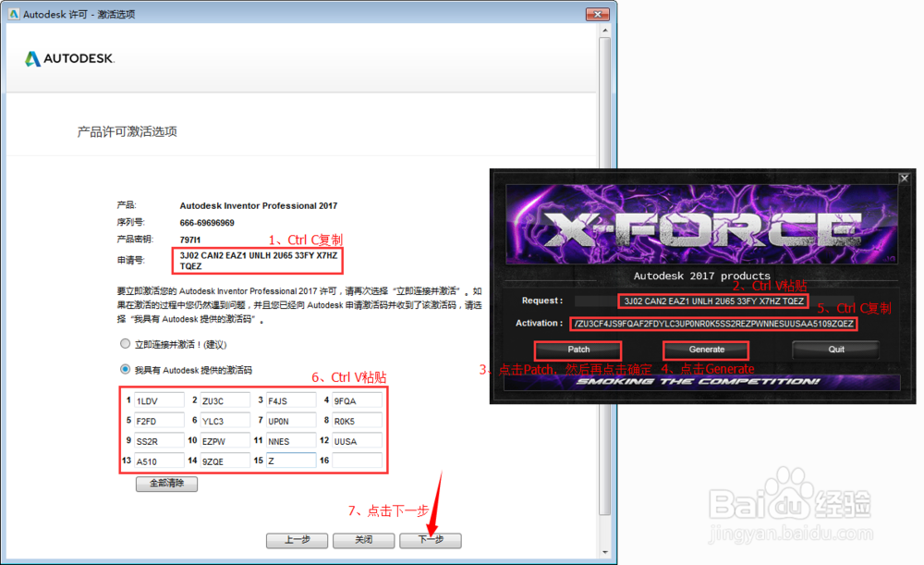Click the serial number 666-69696969
The width and height of the screenshot is (924, 565).
[207, 223]
